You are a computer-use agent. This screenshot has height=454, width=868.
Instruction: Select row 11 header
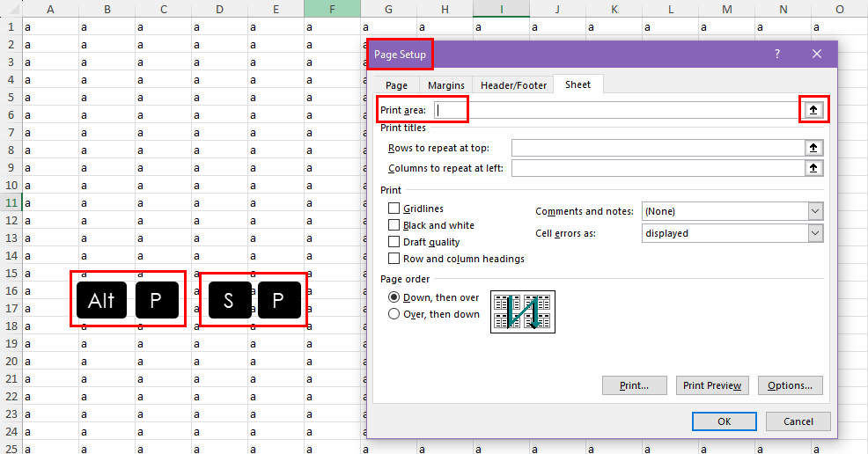(x=11, y=202)
